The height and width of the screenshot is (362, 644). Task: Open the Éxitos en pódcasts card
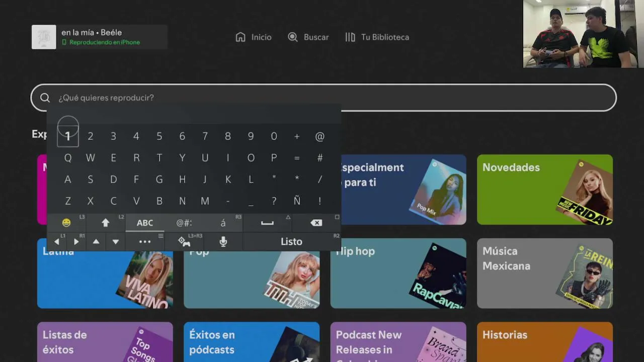(252, 342)
